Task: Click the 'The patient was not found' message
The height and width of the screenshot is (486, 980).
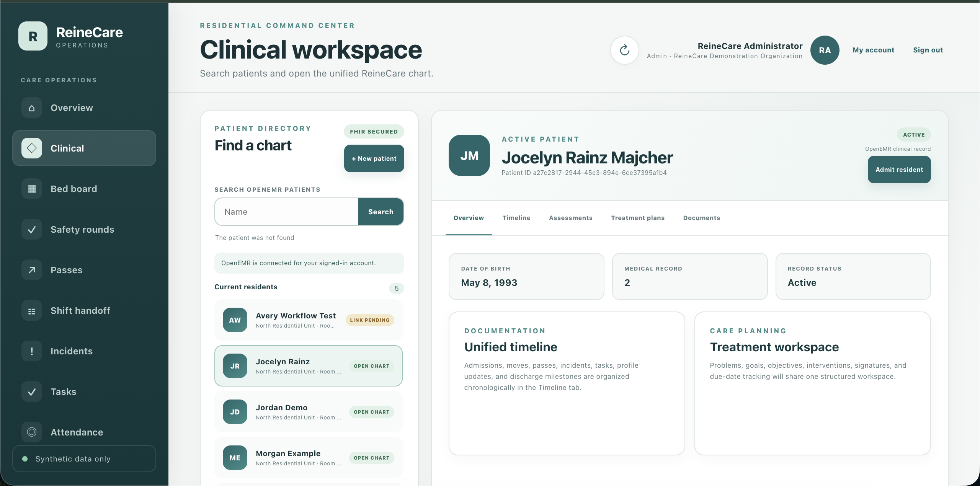Action: tap(255, 238)
